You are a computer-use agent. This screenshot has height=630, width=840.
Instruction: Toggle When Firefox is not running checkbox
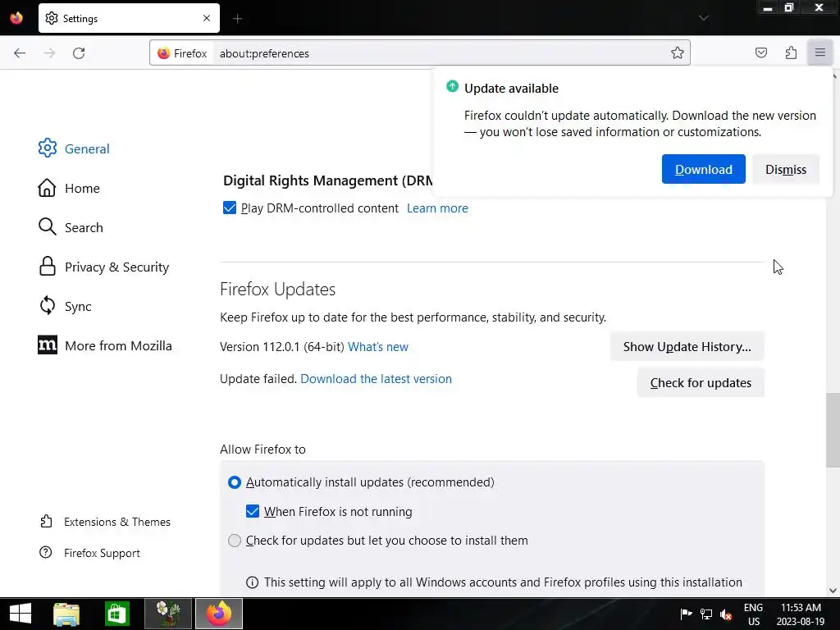click(253, 511)
